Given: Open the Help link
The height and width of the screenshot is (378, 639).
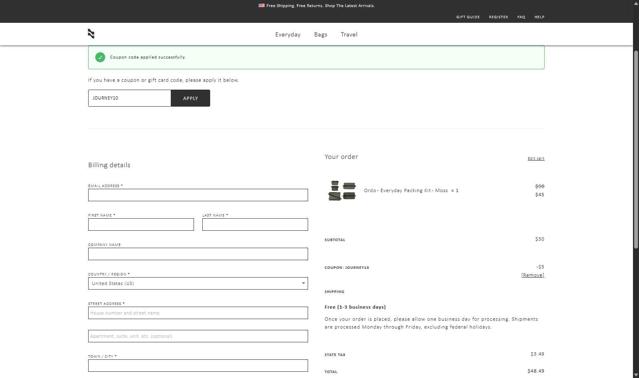Looking at the screenshot, I should click(539, 17).
